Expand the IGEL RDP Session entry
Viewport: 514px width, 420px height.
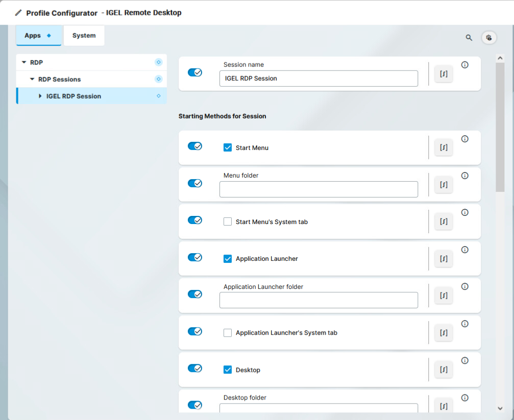point(39,96)
